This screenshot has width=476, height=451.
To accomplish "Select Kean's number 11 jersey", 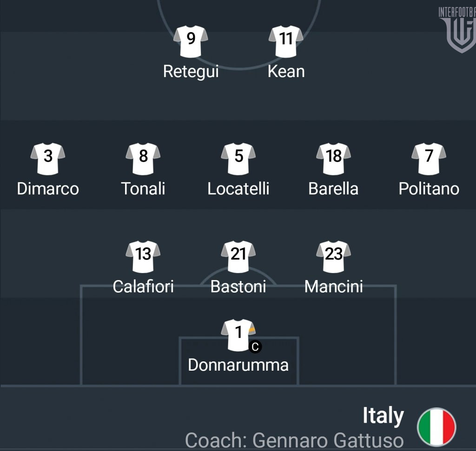I will [x=286, y=41].
